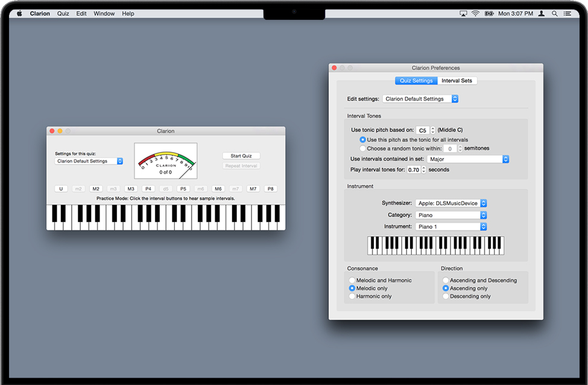Viewport: 588px width, 385px height.
Task: Play the P5 interval button
Action: [x=183, y=189]
